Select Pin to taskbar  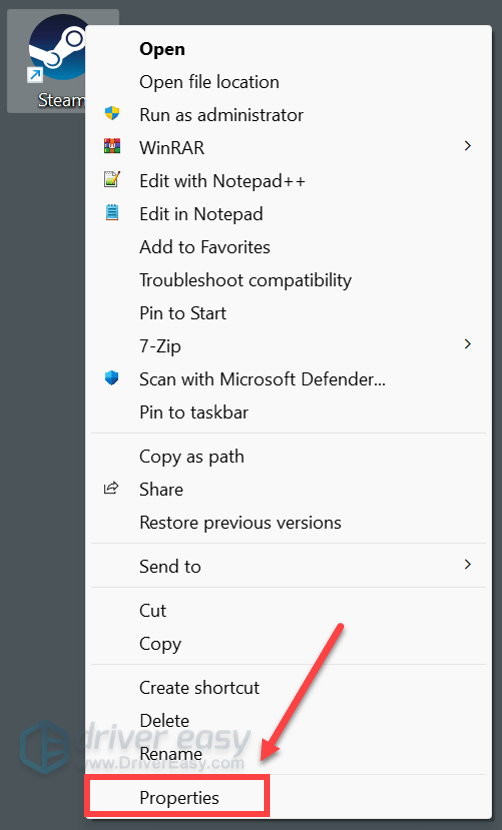(194, 412)
